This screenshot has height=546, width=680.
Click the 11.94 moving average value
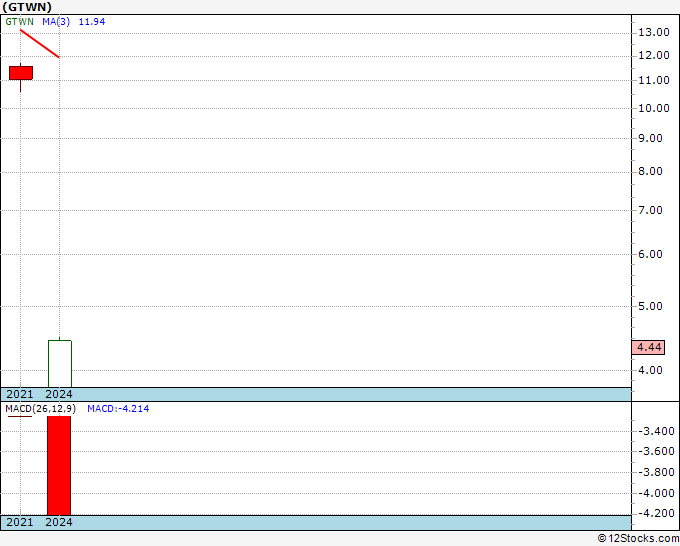(x=92, y=22)
